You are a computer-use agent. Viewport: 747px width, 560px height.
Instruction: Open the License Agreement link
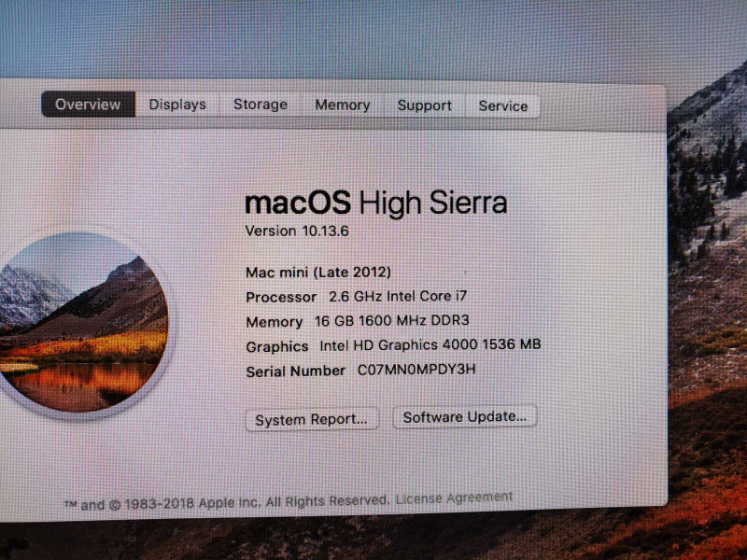455,498
